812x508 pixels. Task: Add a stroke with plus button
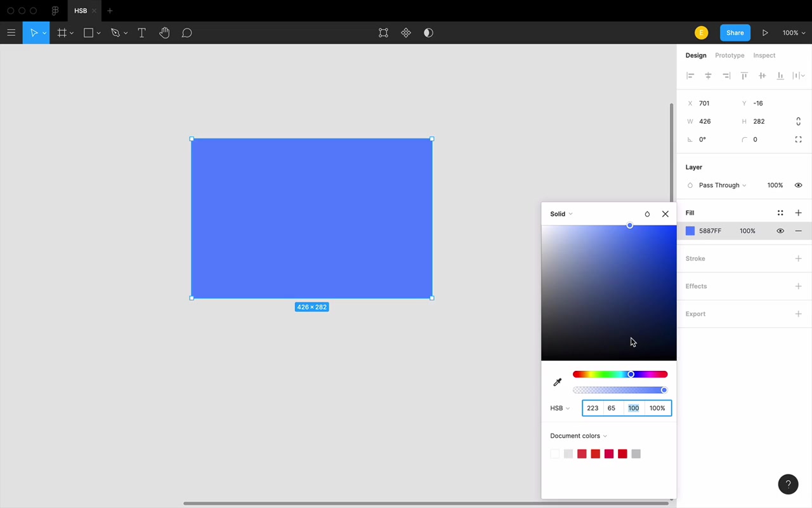(x=798, y=258)
